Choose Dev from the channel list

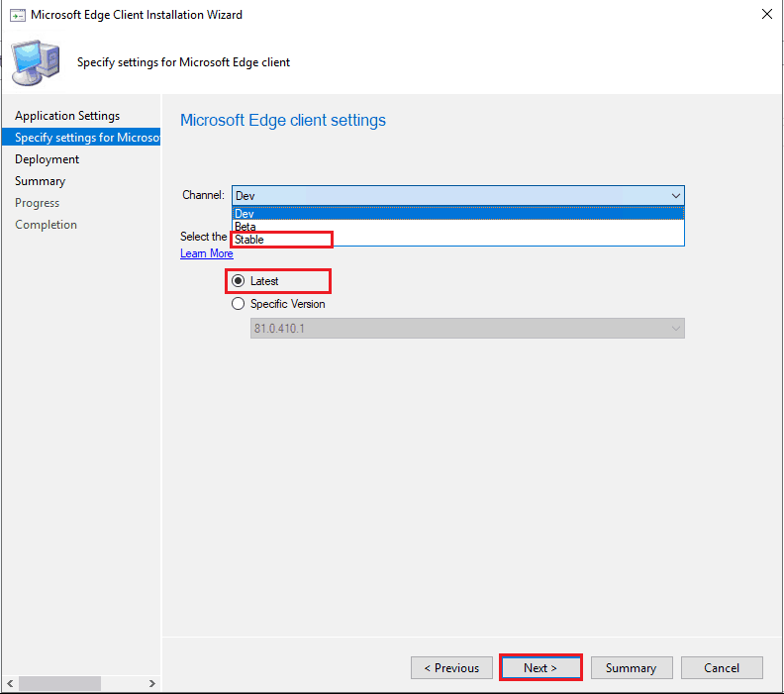pos(458,214)
